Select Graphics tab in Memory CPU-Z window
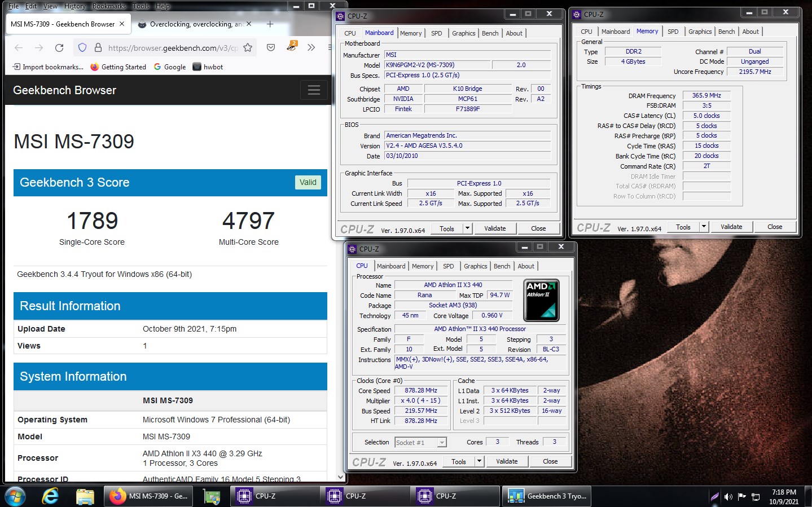This screenshot has height=507, width=812. (x=700, y=32)
